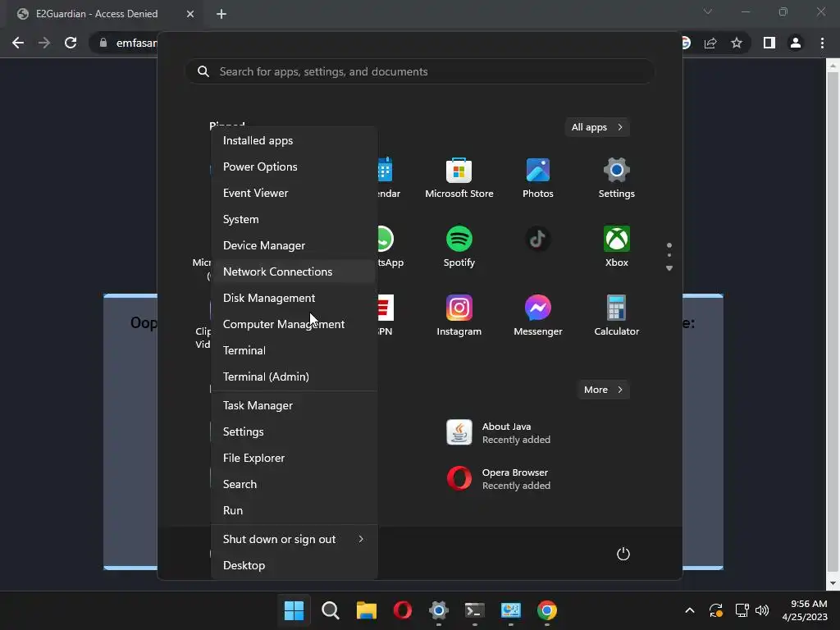Open About Java recommended item
Screen dimensions: 840x630
(499, 433)
